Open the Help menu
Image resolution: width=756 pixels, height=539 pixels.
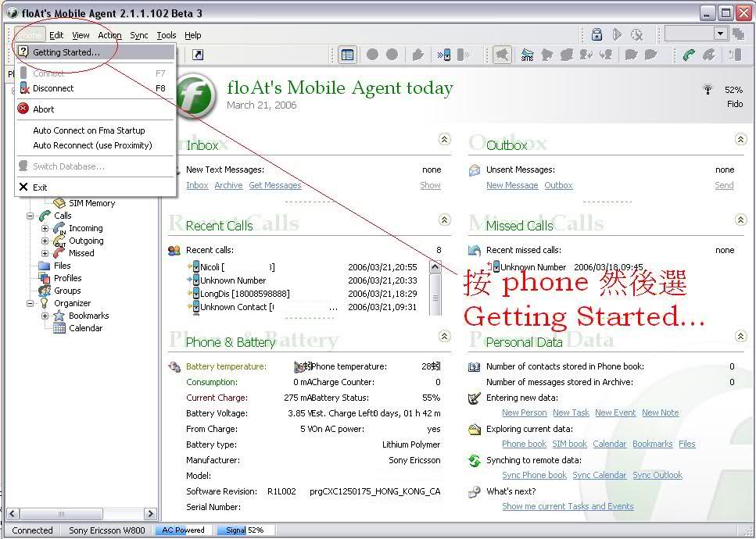[193, 35]
